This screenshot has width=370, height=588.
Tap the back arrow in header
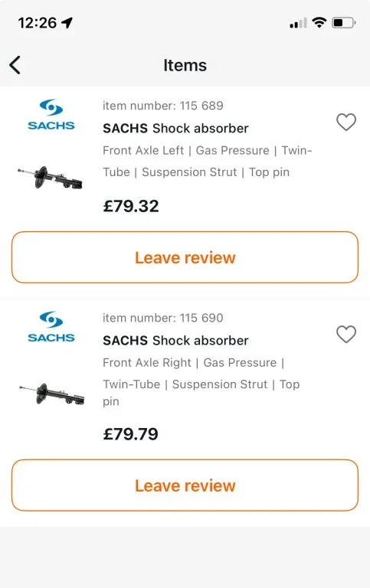tap(15, 65)
